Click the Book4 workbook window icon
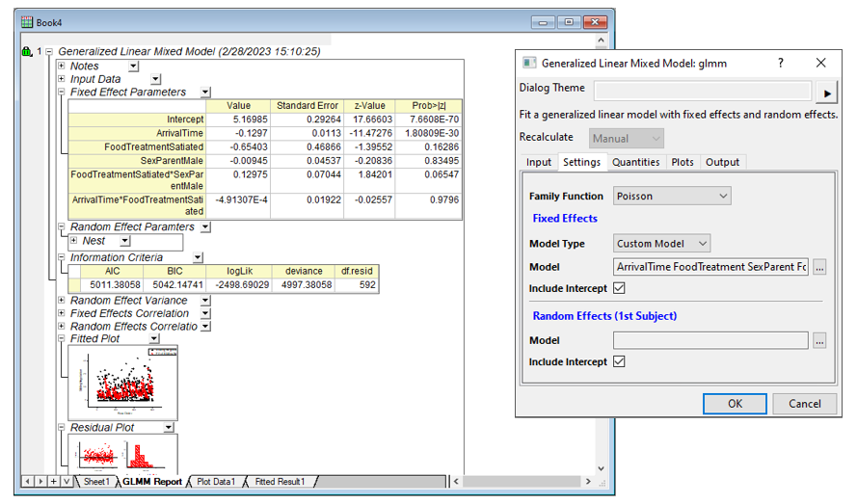Viewport: 857px width, 504px height. pos(27,22)
